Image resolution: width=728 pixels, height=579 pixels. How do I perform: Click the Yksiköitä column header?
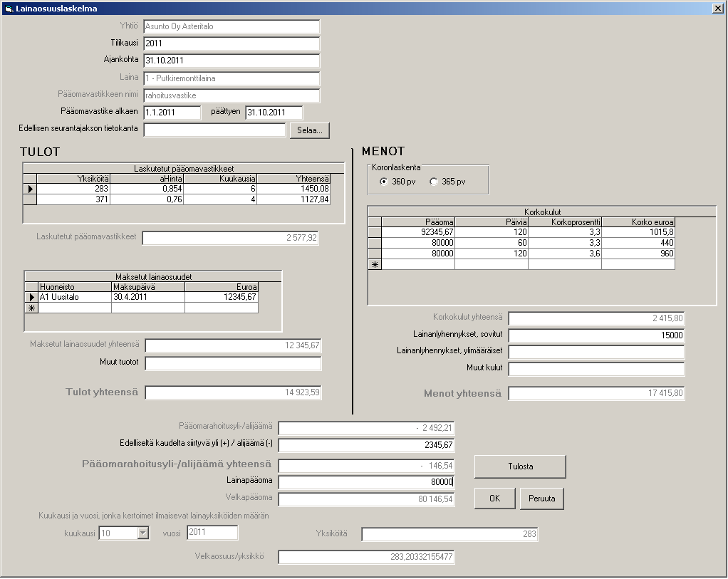(73, 179)
